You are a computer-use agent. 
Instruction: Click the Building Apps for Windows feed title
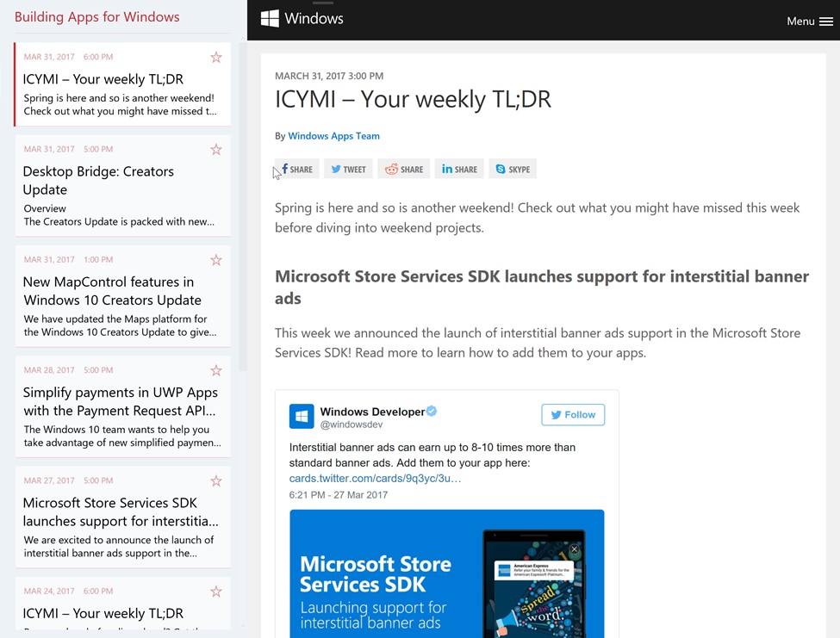pyautogui.click(x=97, y=17)
